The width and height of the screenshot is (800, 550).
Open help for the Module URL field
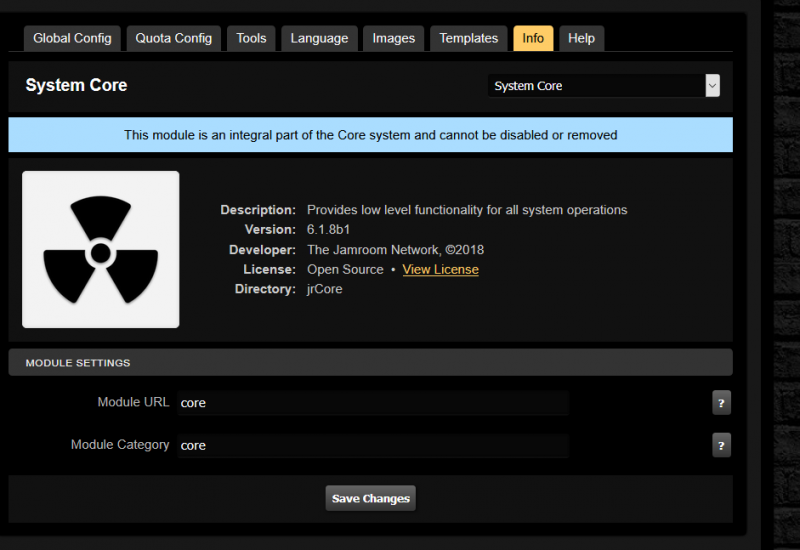(721, 403)
